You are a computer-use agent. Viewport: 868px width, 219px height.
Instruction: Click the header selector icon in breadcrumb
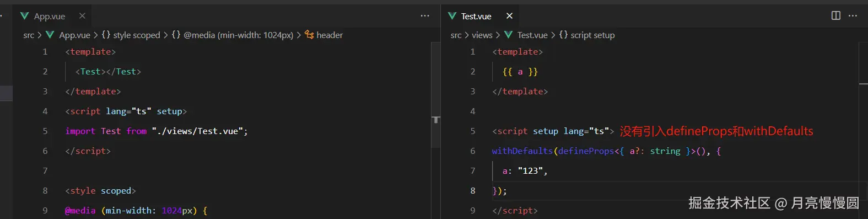pyautogui.click(x=309, y=35)
